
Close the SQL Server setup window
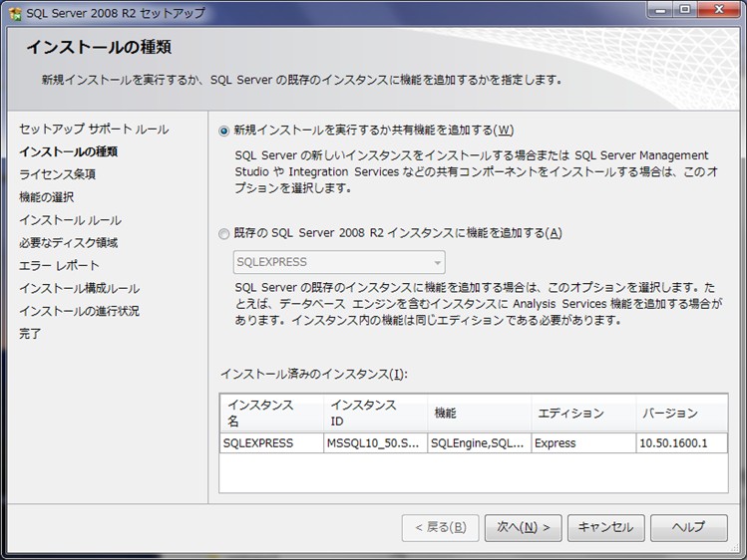tap(719, 10)
